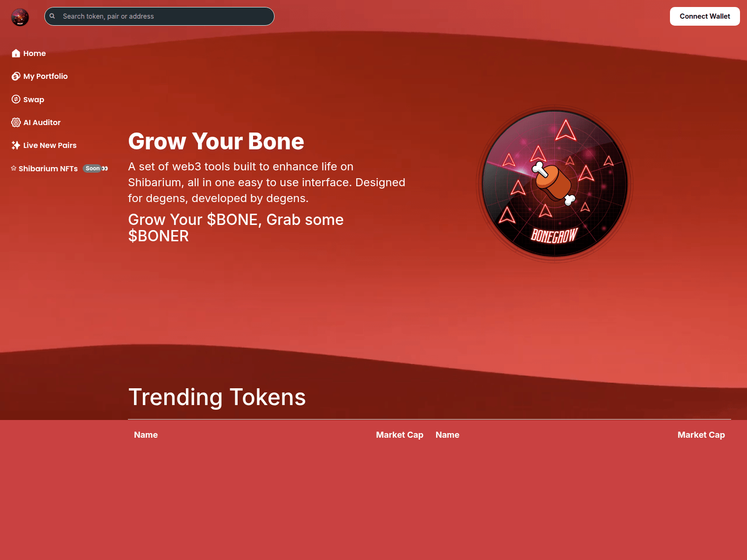Click the eyes emoji next to the Soon badge
Image resolution: width=747 pixels, height=560 pixels.
click(x=105, y=168)
